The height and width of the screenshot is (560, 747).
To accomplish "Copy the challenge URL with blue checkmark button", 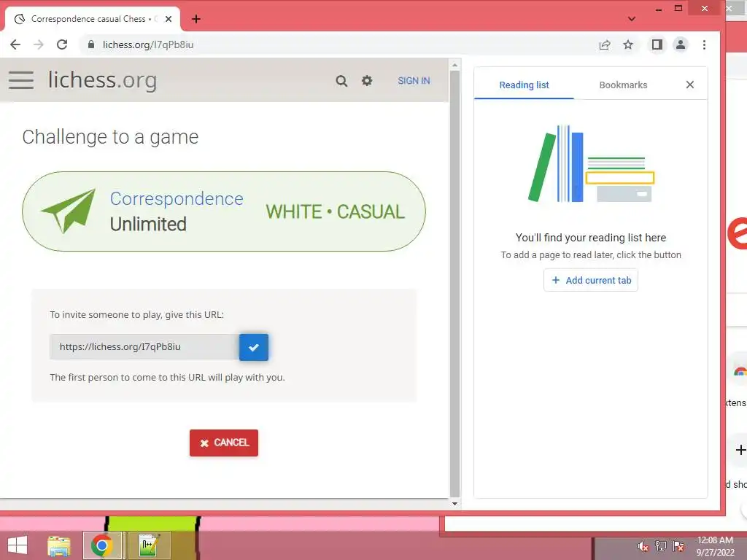I will click(253, 347).
